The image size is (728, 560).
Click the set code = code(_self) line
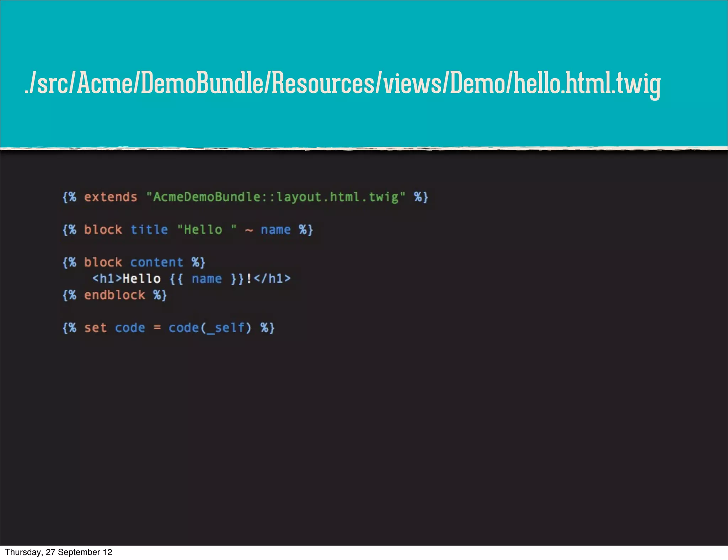point(168,328)
